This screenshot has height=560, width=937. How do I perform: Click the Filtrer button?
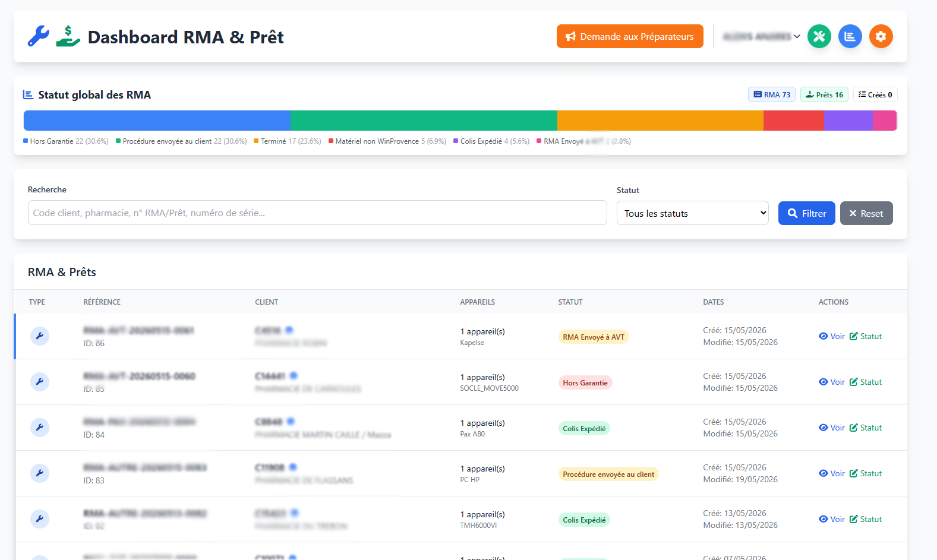pyautogui.click(x=807, y=213)
